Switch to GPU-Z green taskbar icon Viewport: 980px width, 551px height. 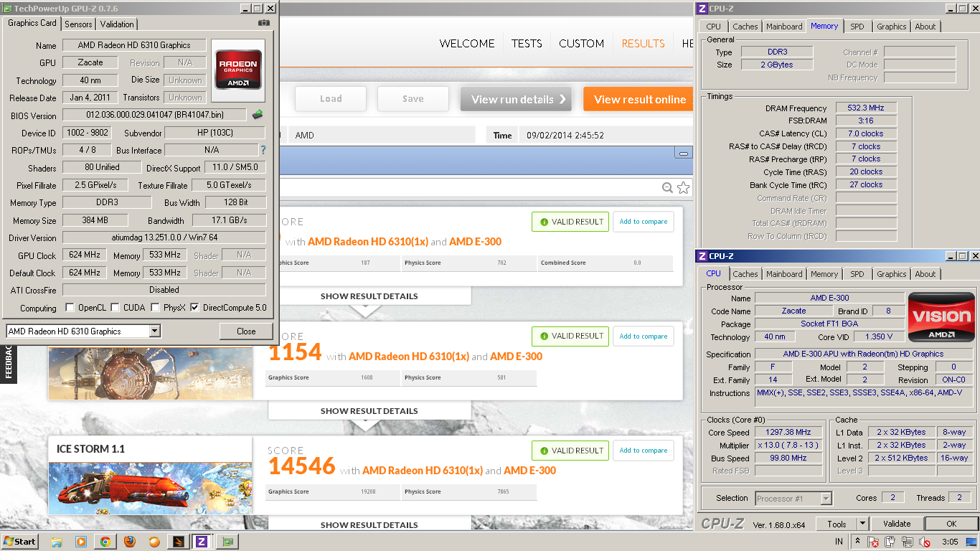coord(229,542)
